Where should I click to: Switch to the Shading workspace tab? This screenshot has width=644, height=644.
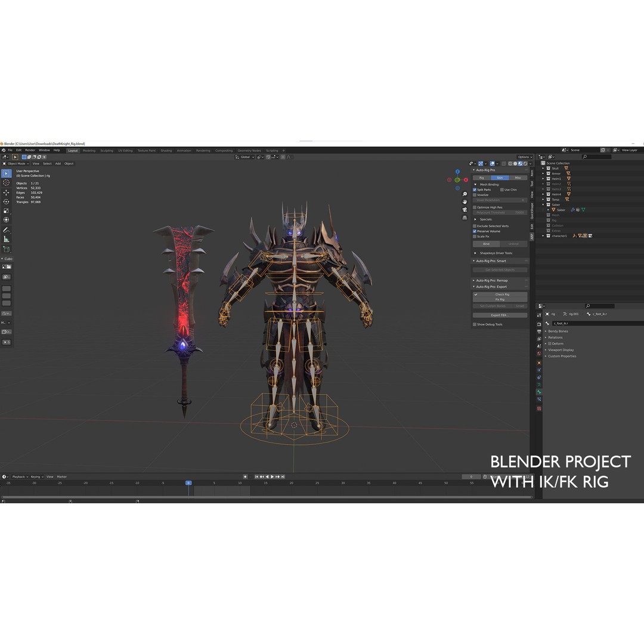pos(166,151)
